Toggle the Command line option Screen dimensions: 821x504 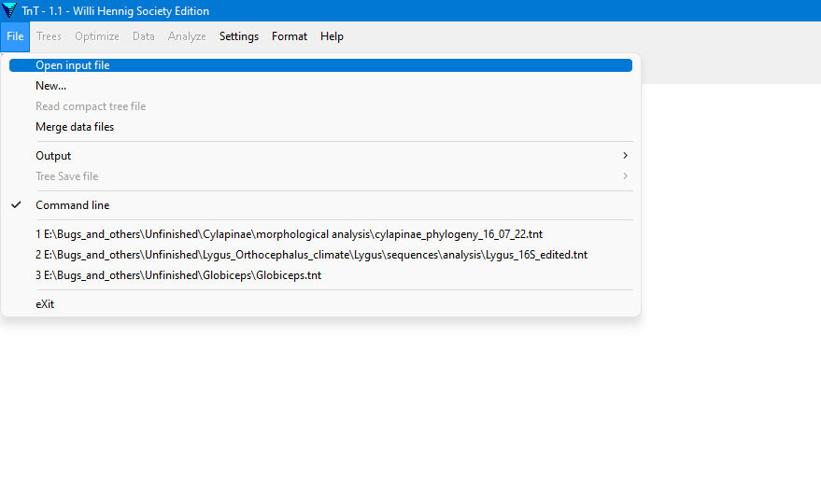point(320,205)
